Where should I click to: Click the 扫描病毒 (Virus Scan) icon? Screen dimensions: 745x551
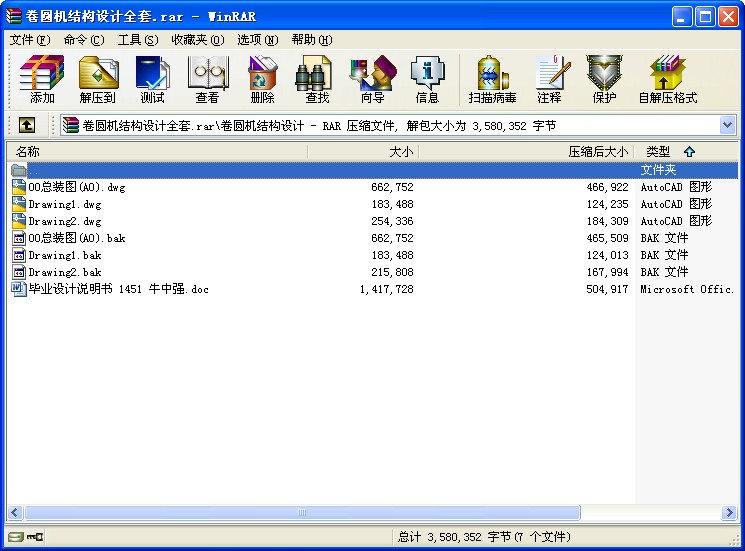(x=492, y=79)
